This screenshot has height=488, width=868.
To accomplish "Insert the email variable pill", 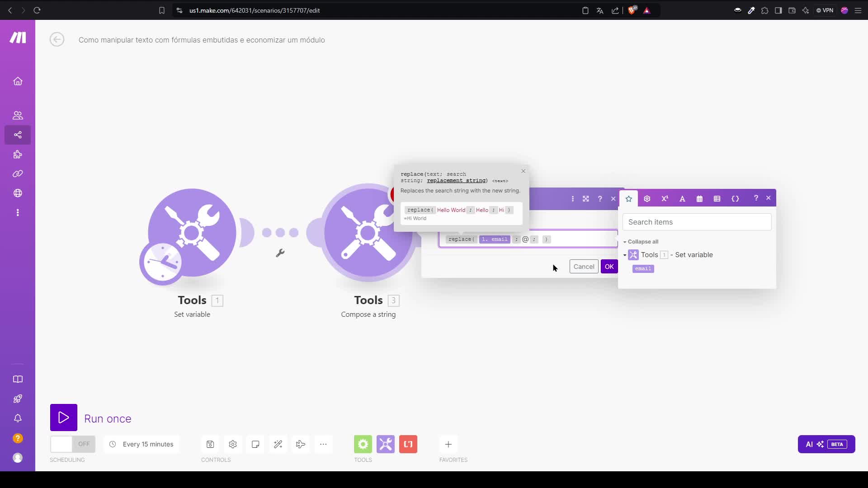I will tap(643, 269).
